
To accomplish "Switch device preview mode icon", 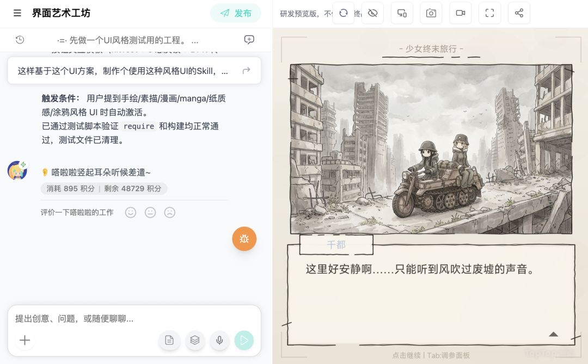I will (x=402, y=13).
